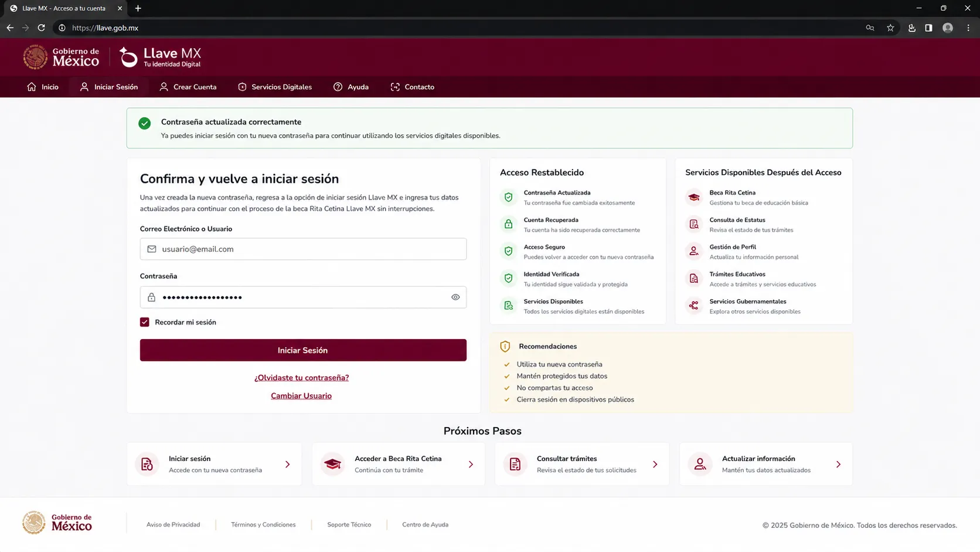Click the Beca Rita Cetina graduation cap icon
This screenshot has width=980, height=552.
[x=694, y=197]
